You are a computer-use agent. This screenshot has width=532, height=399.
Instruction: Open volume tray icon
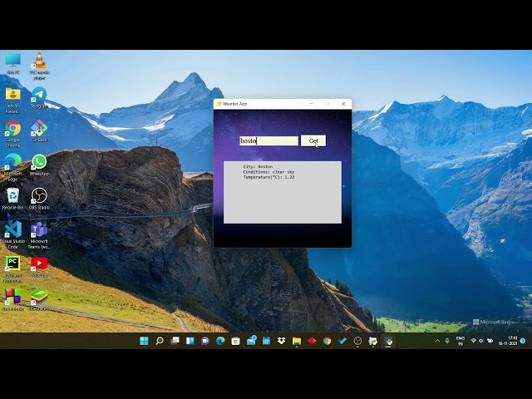point(480,341)
